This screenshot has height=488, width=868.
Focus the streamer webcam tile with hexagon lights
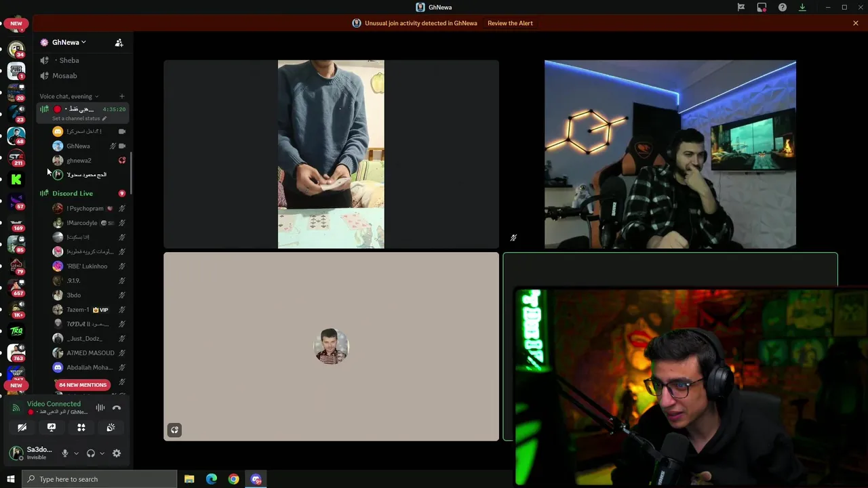[x=670, y=155]
